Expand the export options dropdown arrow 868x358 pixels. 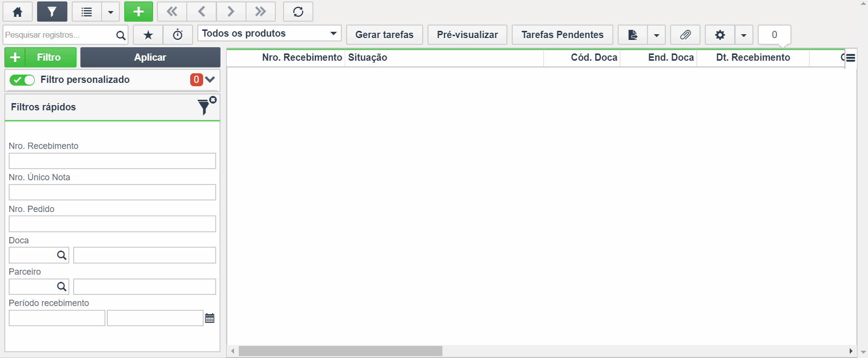[x=657, y=35]
